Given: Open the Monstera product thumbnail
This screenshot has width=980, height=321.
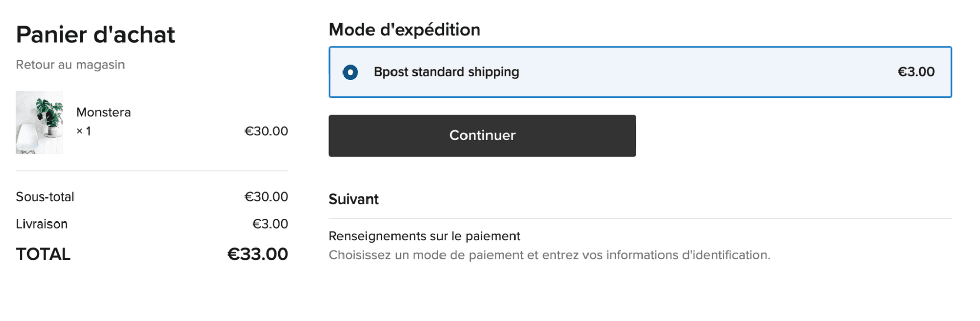Looking at the screenshot, I should click(x=39, y=122).
